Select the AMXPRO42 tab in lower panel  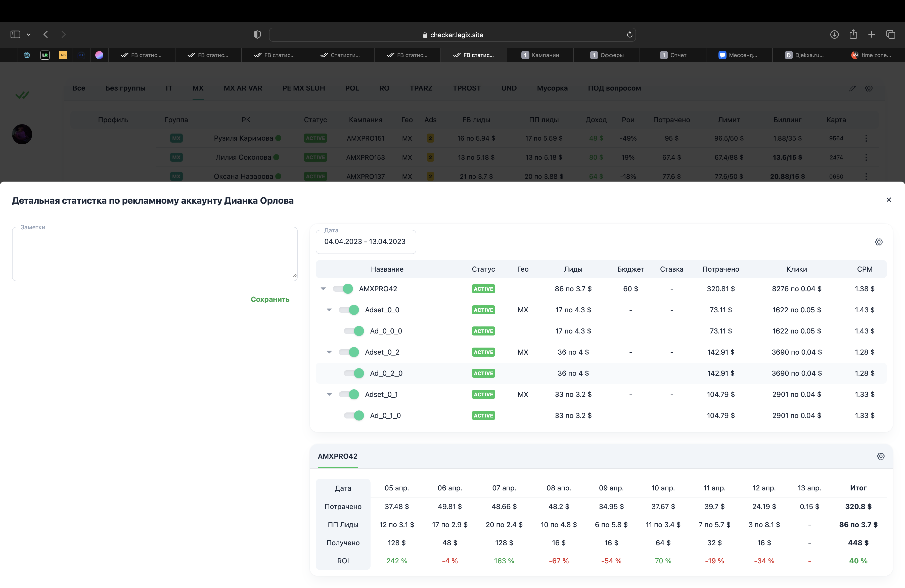(338, 456)
